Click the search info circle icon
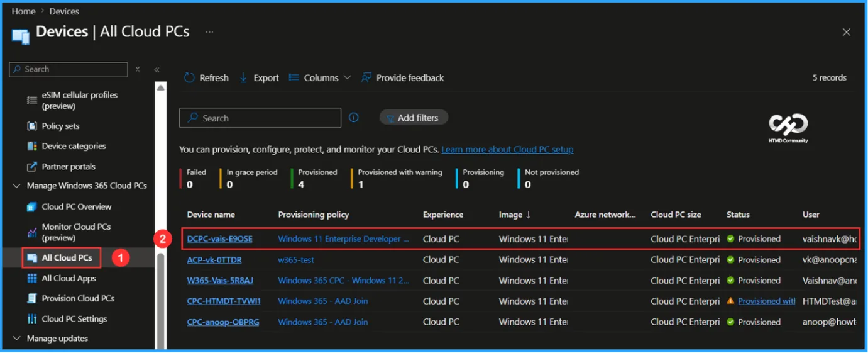 [x=354, y=118]
